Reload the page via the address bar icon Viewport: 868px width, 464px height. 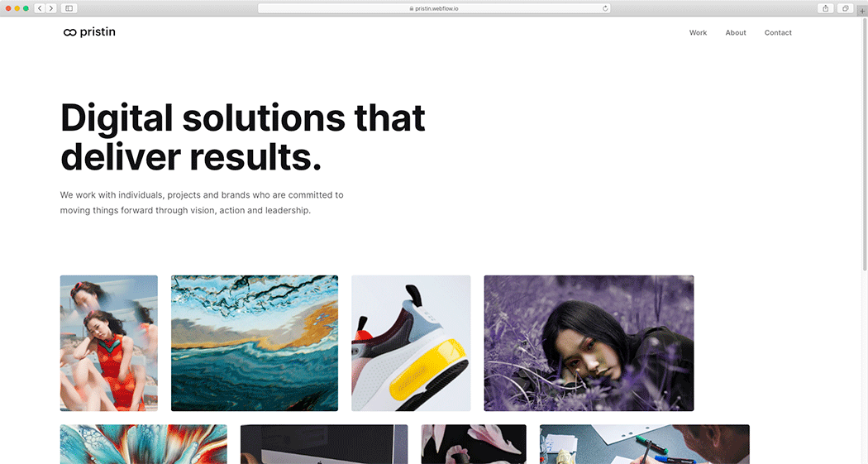coord(605,8)
